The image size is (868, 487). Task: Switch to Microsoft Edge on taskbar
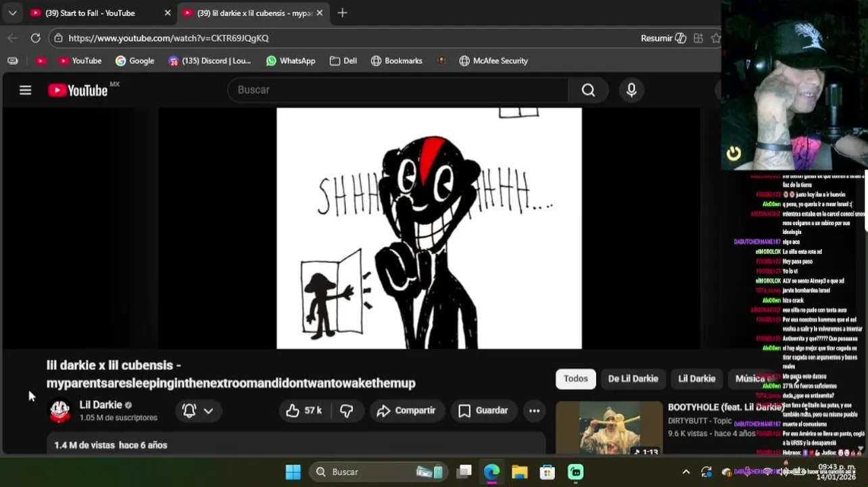(491, 472)
